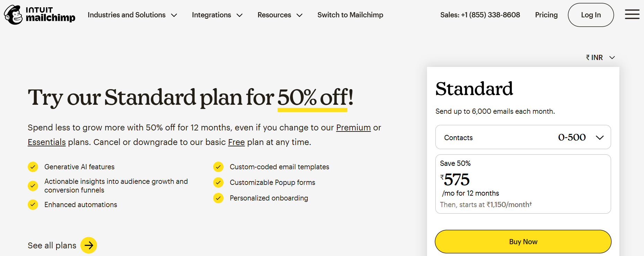Select Switch to Mailchimp
644x256 pixels.
pos(350,15)
